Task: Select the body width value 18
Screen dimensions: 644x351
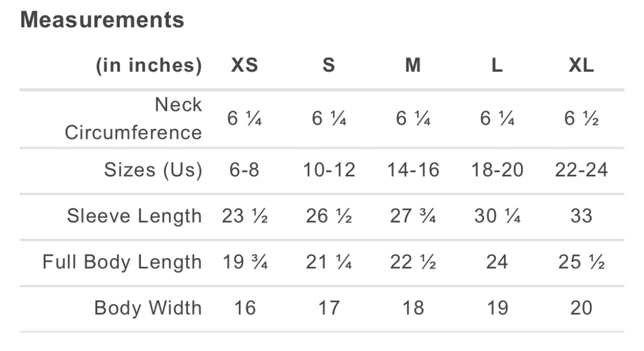Action: [x=413, y=308]
